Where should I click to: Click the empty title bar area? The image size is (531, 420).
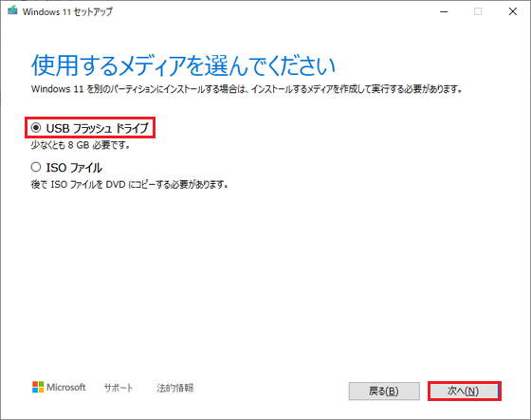[271, 12]
